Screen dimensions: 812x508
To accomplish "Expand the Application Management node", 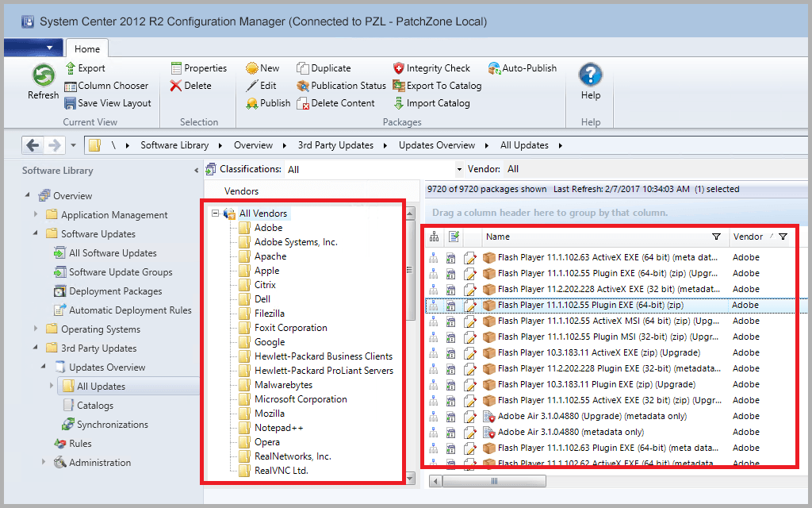I will pos(36,214).
